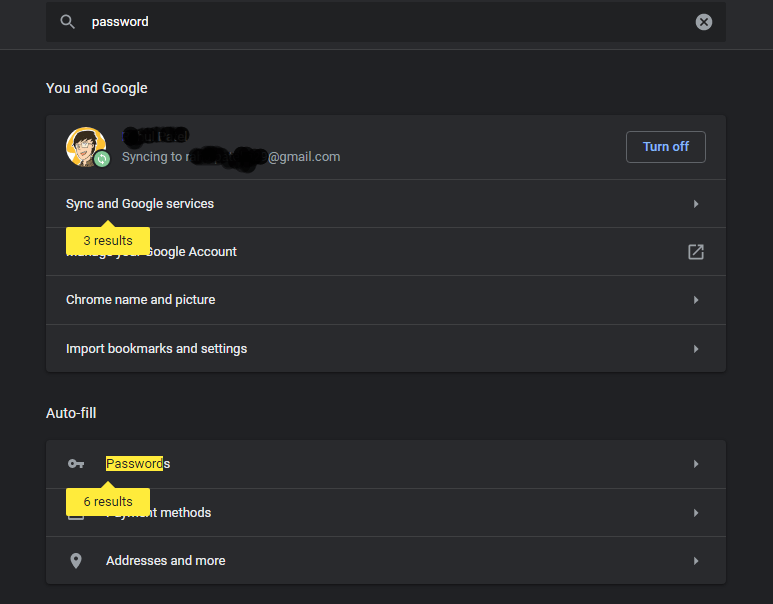
Task: Open the highlighted Passwords entry
Action: pyautogui.click(x=138, y=463)
